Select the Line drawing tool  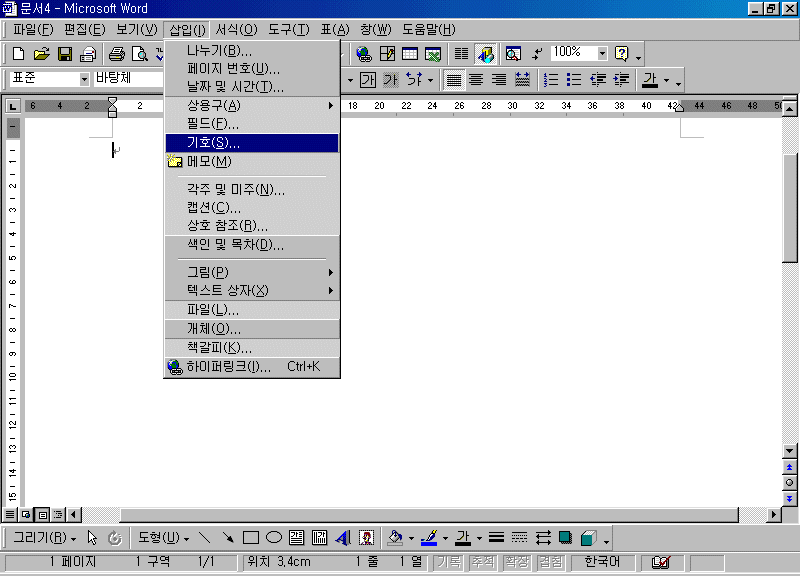pyautogui.click(x=205, y=538)
